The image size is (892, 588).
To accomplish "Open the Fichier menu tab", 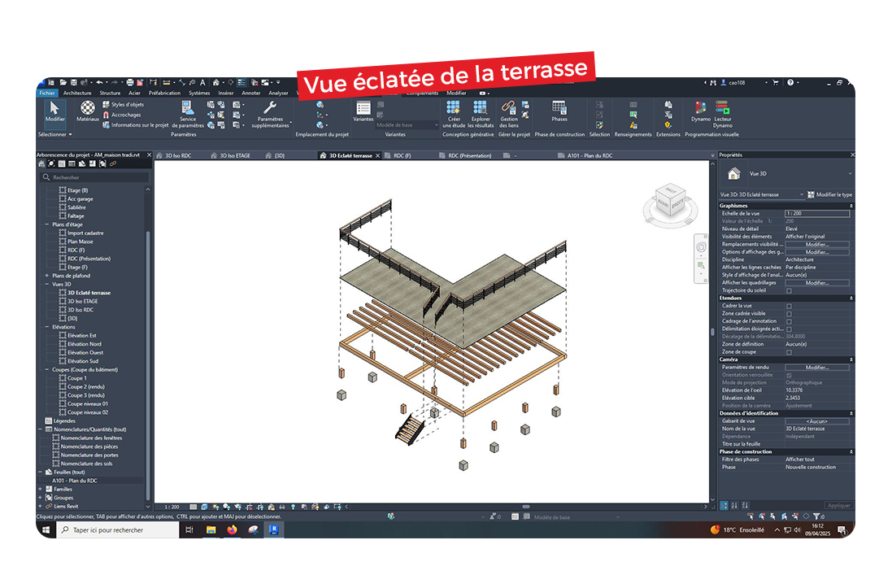I will (47, 93).
